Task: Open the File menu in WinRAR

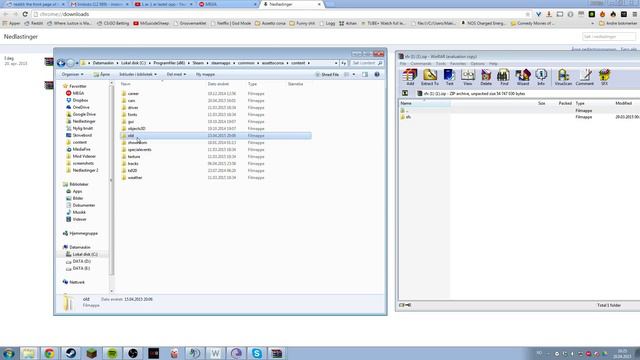Action: click(403, 64)
